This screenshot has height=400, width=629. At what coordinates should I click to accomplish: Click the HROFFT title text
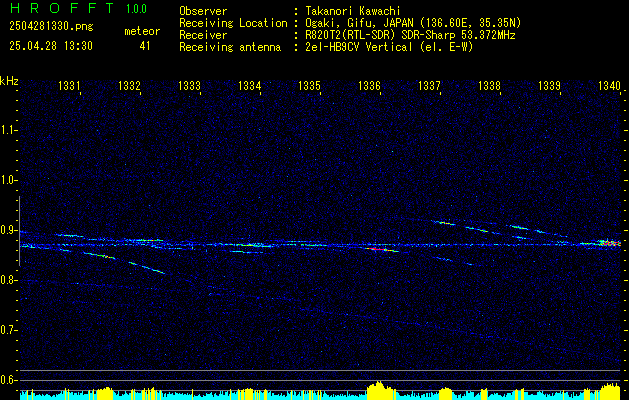coord(62,8)
